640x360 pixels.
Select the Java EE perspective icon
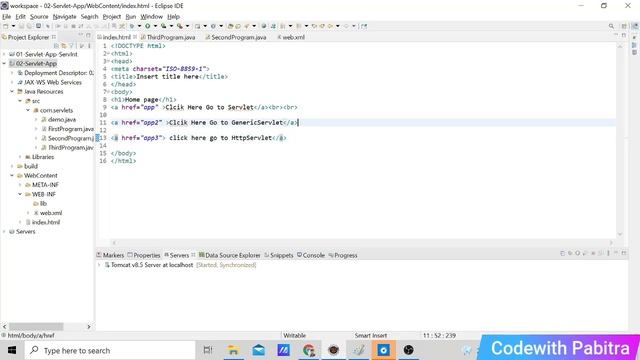click(635, 26)
